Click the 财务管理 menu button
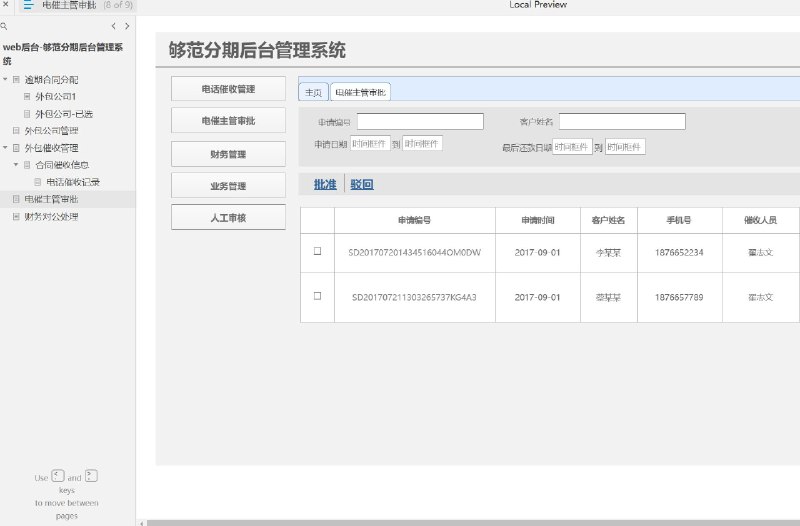 tap(228, 154)
